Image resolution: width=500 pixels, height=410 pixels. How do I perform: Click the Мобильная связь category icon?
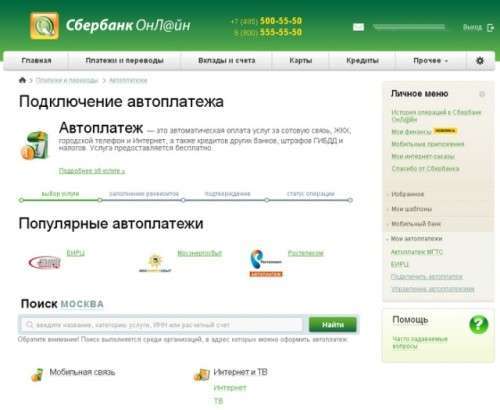click(37, 375)
